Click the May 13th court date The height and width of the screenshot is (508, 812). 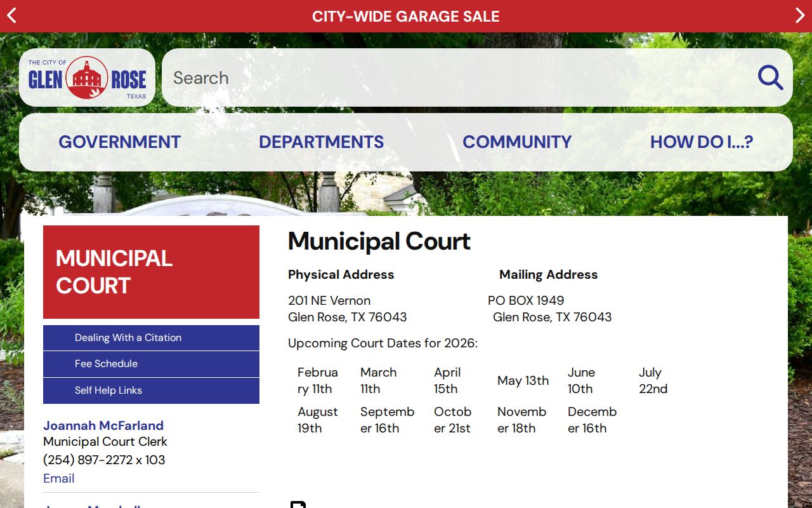[x=523, y=380]
